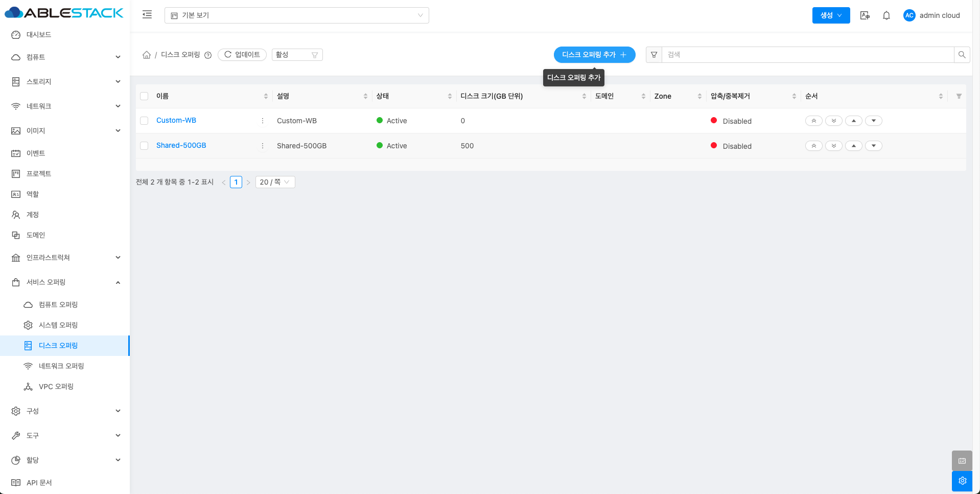Screen dimensions: 980x494
Task: Select the Shared-500GB row checkbox
Action: 144,146
